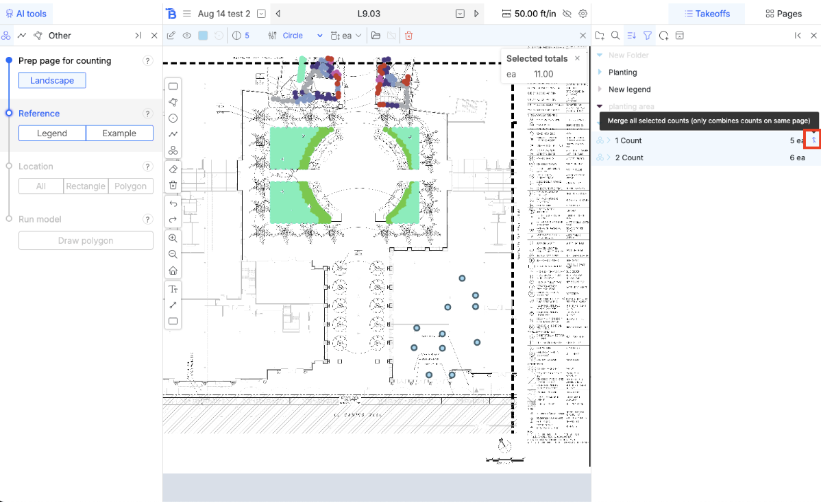The width and height of the screenshot is (821, 504).
Task: Open the hamburger menu
Action: [187, 14]
